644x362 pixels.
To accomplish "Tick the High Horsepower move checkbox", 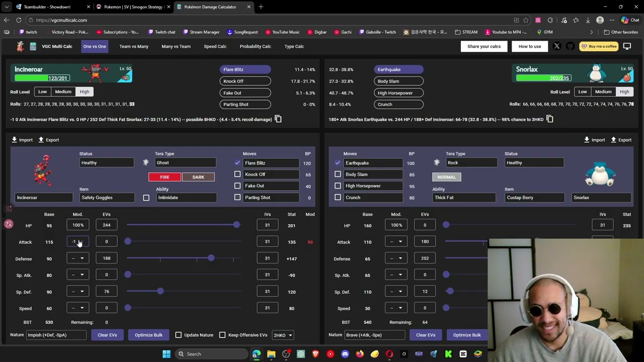I will tap(338, 186).
